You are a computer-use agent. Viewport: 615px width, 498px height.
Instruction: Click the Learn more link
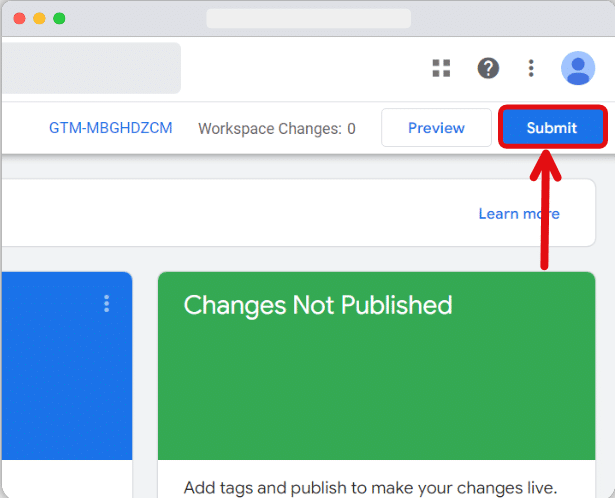(x=519, y=214)
